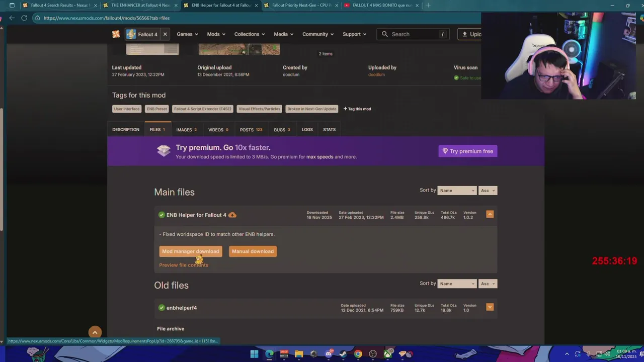Open a new browser tab
This screenshot has height=362, width=644.
point(428,6)
